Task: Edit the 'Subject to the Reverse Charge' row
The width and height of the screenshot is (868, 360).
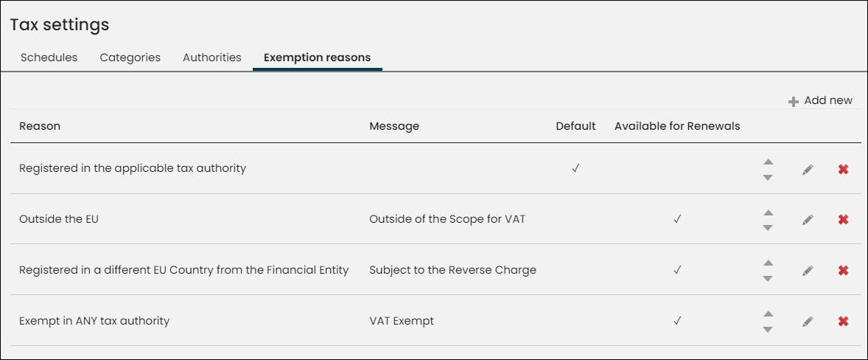Action: click(808, 270)
